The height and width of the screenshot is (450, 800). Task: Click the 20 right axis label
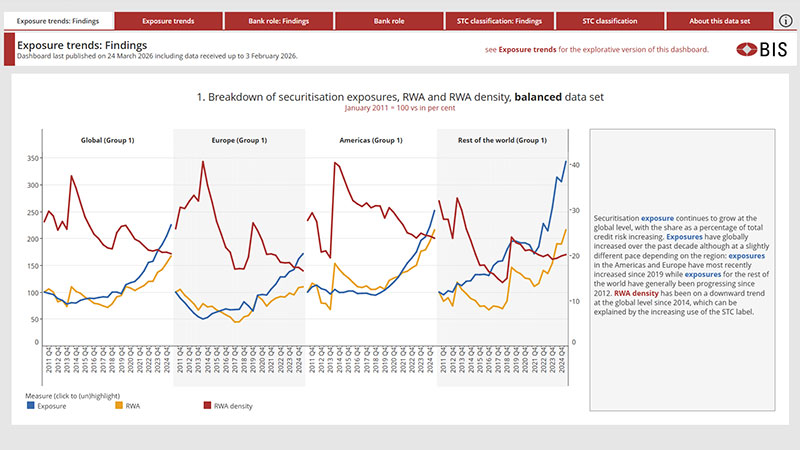click(x=575, y=256)
